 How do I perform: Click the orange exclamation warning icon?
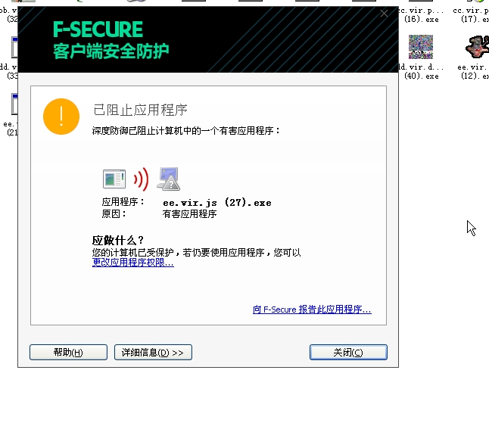click(61, 117)
